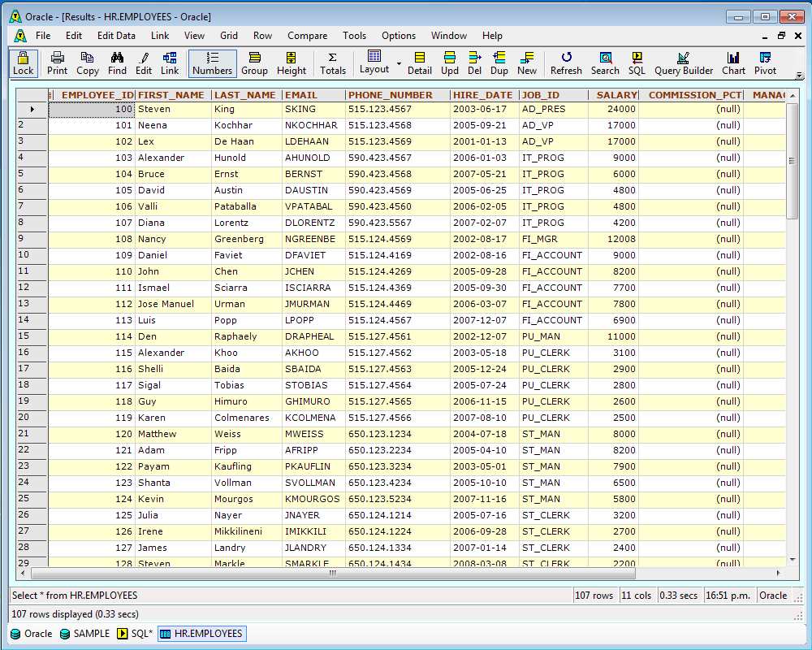The height and width of the screenshot is (650, 812).
Task: Toggle the Lock button in toolbar
Action: 24,63
